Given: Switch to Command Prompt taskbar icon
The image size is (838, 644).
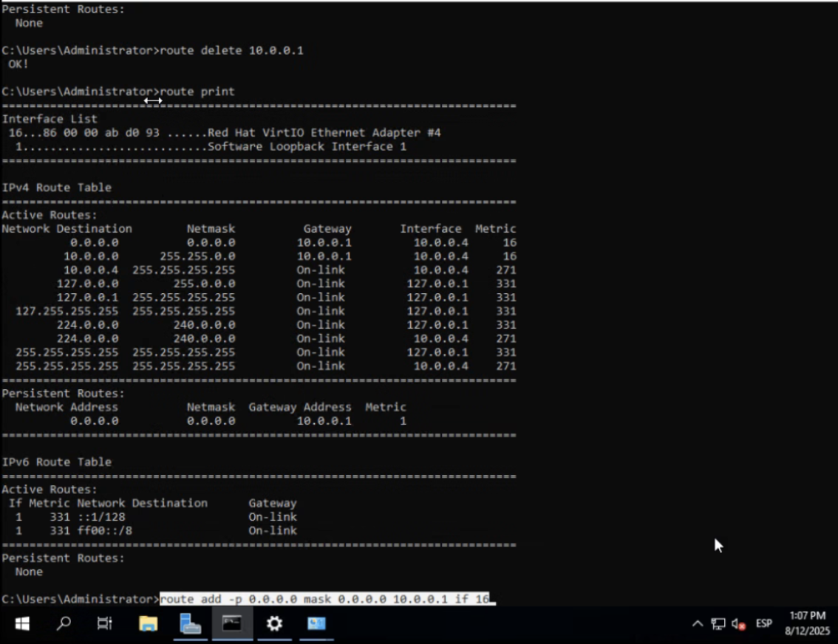Looking at the screenshot, I should point(232,623).
